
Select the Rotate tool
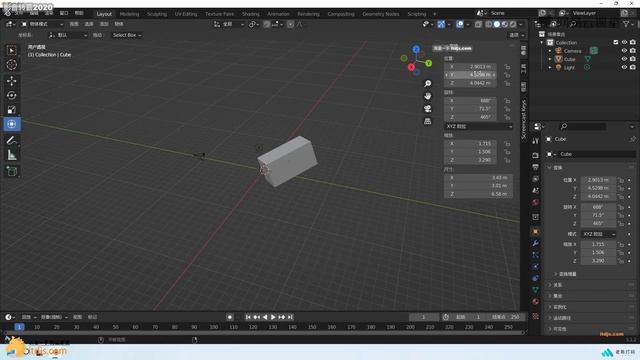click(x=12, y=96)
